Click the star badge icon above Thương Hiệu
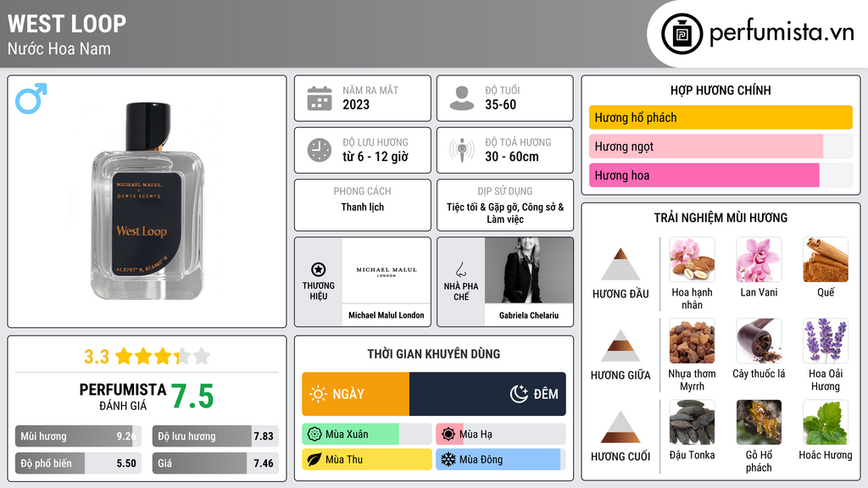This screenshot has height=488, width=868. [319, 269]
